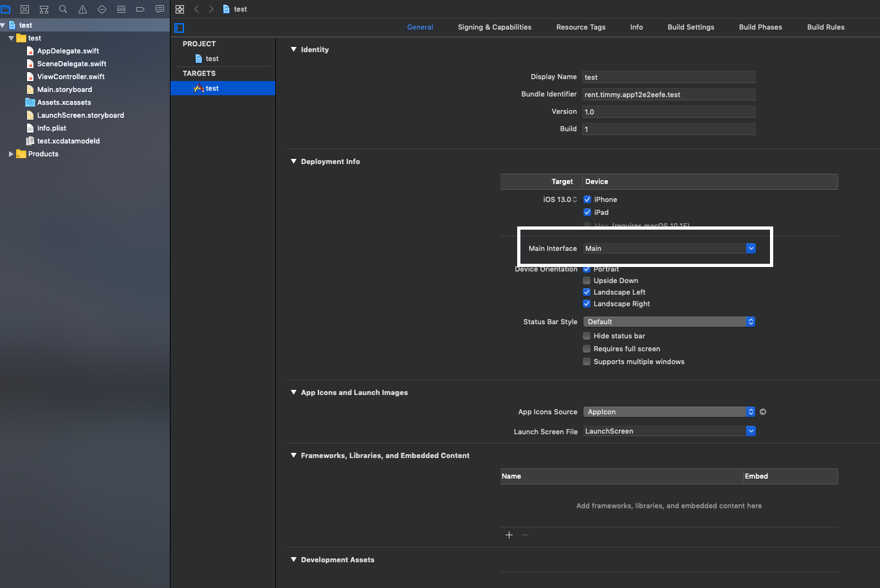Toggle the iPhone device checkbox
This screenshot has height=588, width=880.
(587, 199)
